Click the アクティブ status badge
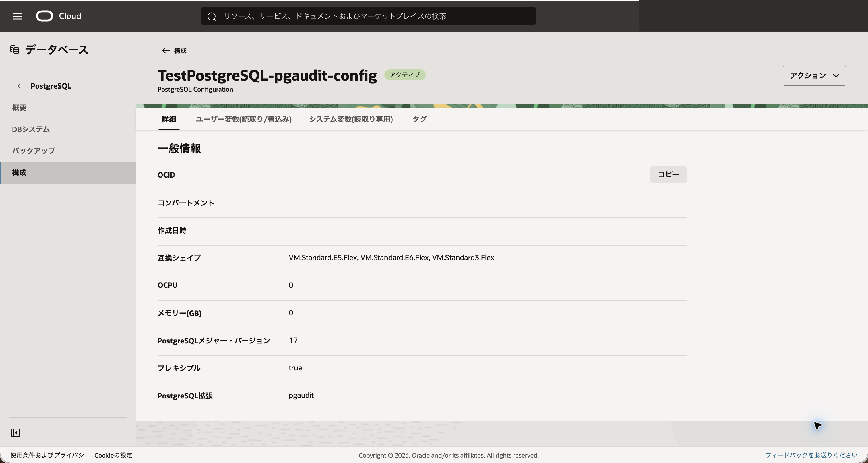Image resolution: width=868 pixels, height=463 pixels. pyautogui.click(x=405, y=75)
